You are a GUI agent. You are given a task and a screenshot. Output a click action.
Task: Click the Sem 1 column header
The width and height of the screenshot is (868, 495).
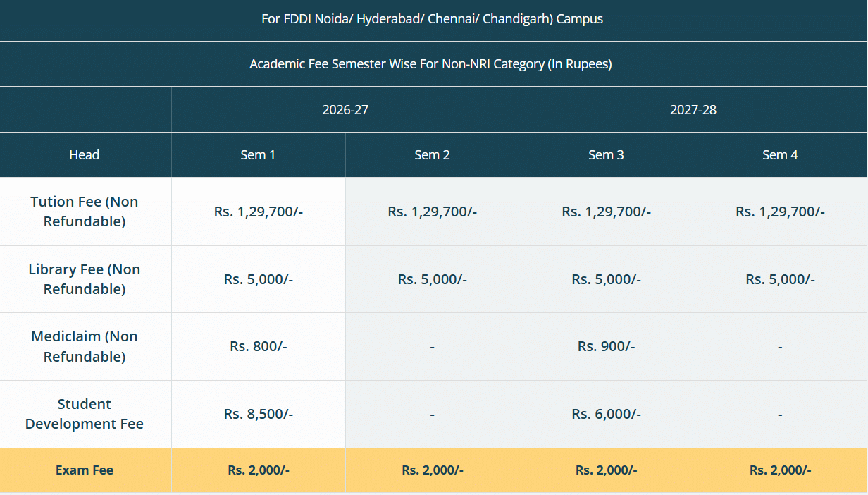click(x=258, y=155)
